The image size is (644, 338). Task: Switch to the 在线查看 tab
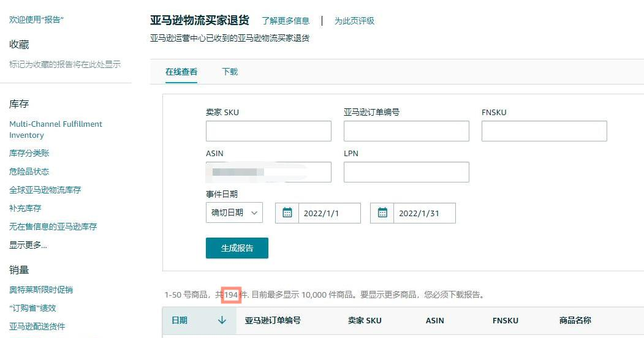(181, 72)
